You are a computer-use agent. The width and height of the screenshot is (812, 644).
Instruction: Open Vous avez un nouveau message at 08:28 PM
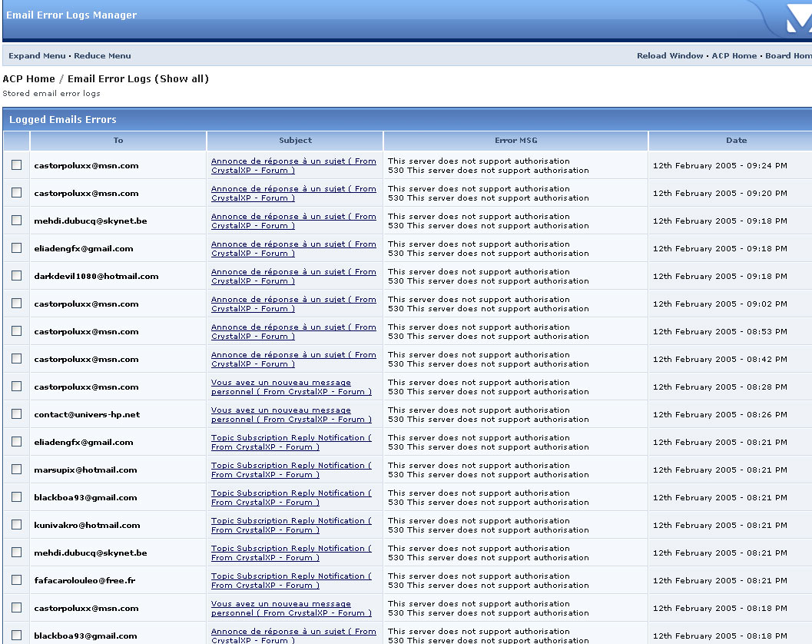[291, 387]
